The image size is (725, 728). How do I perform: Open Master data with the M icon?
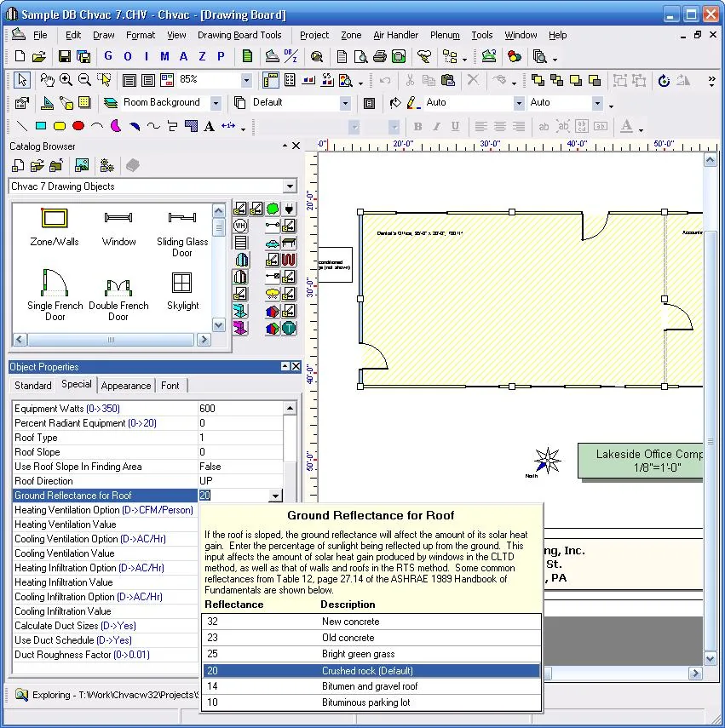click(164, 56)
